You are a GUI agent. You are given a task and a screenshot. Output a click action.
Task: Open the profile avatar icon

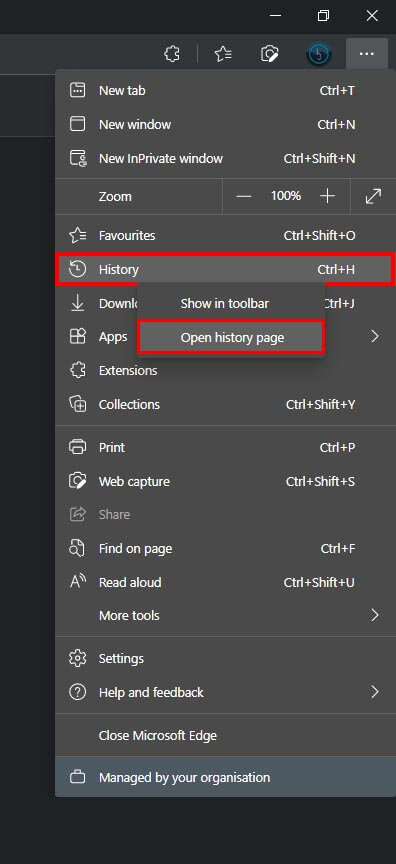coord(319,54)
